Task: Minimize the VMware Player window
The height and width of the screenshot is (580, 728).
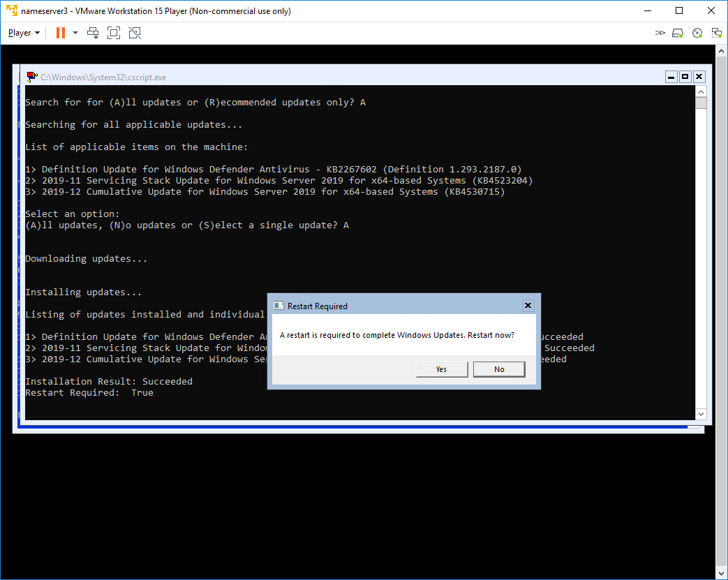Action: (648, 10)
